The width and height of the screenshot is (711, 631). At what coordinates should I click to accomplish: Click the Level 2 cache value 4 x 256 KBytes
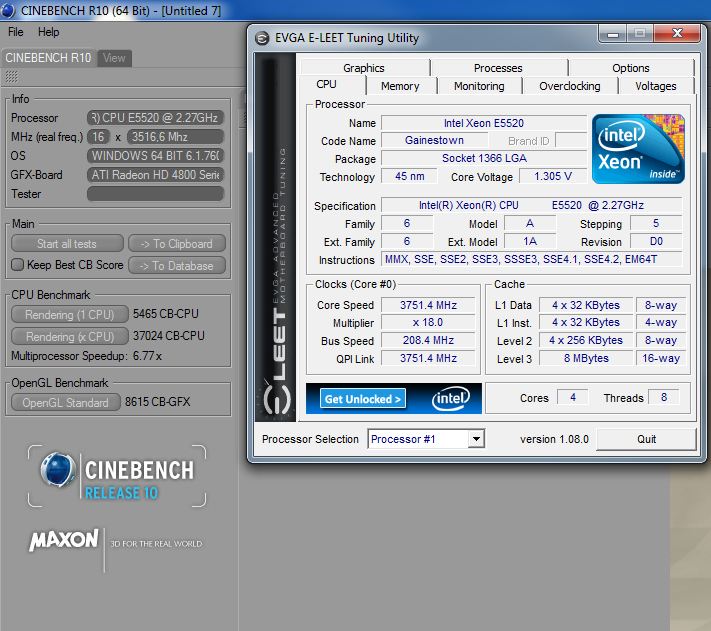coord(586,340)
